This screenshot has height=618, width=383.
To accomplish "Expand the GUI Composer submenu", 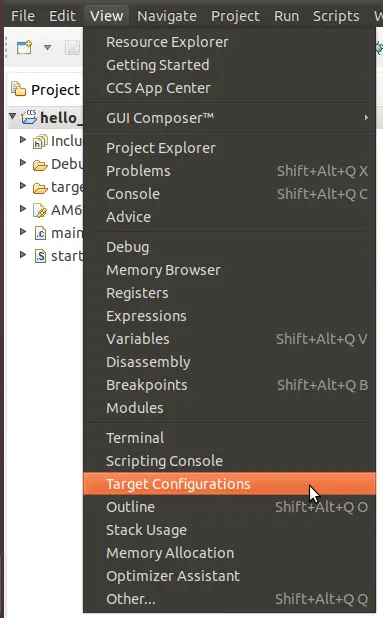I will 229,118.
